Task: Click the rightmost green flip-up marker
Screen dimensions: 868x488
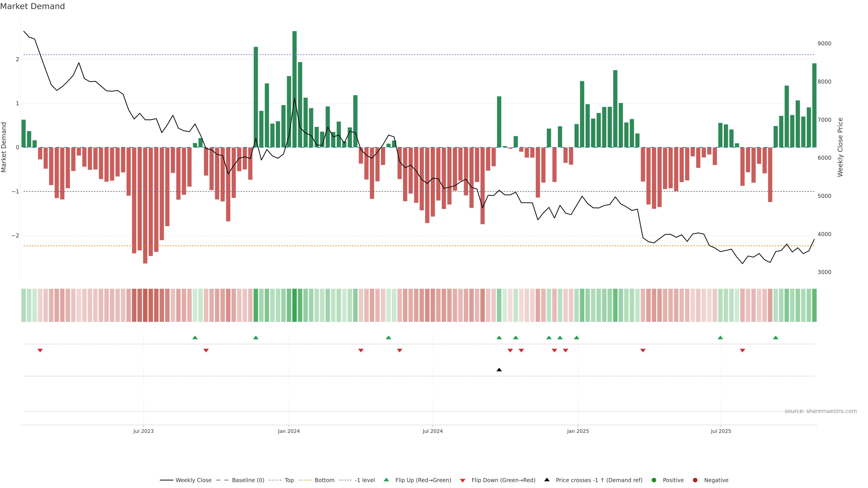Action: [775, 338]
